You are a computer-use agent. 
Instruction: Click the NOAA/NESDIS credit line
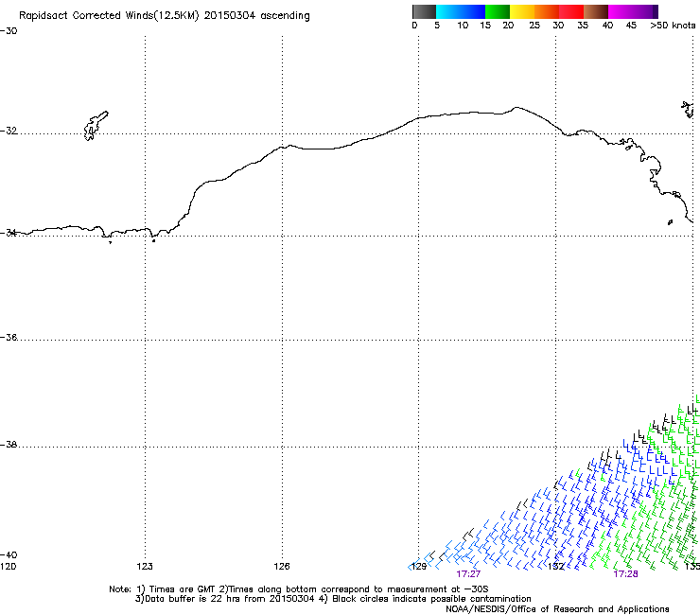click(x=557, y=609)
